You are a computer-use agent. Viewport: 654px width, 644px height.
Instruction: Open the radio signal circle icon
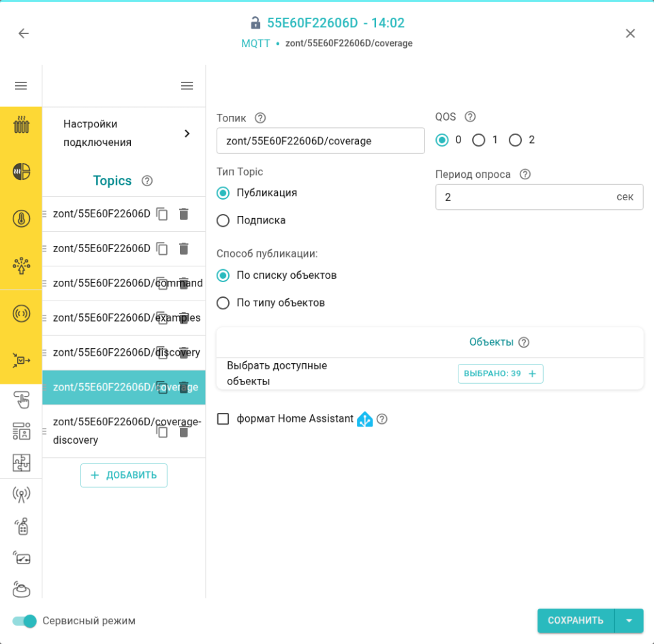pyautogui.click(x=21, y=313)
